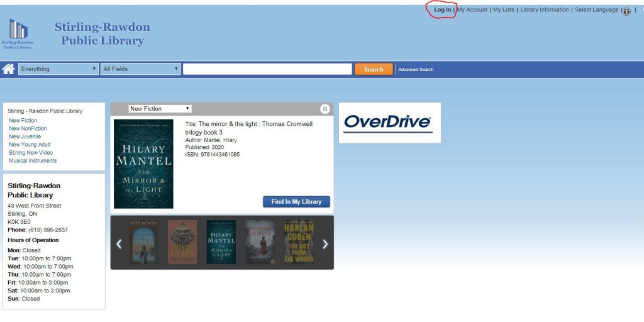The height and width of the screenshot is (322, 644).
Task: Show previous books with left carousel arrow
Action: pos(119,245)
